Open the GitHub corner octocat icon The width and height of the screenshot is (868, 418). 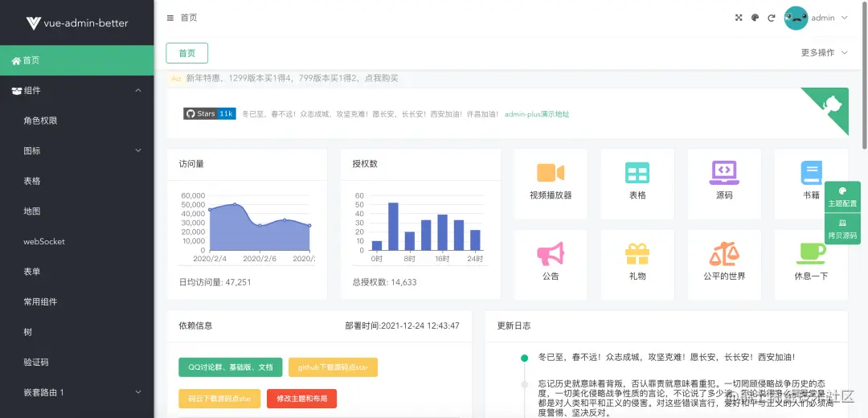point(832,104)
